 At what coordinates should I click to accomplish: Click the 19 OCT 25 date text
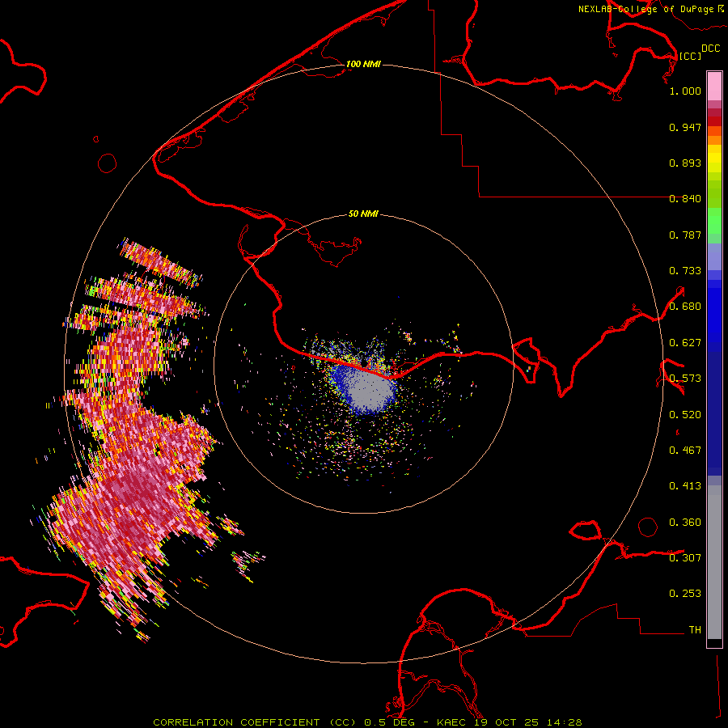click(506, 722)
